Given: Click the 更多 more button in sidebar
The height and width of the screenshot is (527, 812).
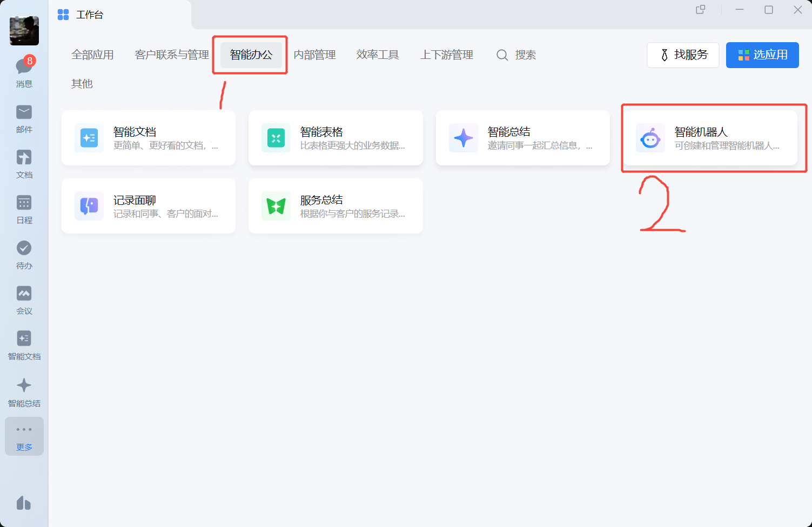Looking at the screenshot, I should point(24,436).
